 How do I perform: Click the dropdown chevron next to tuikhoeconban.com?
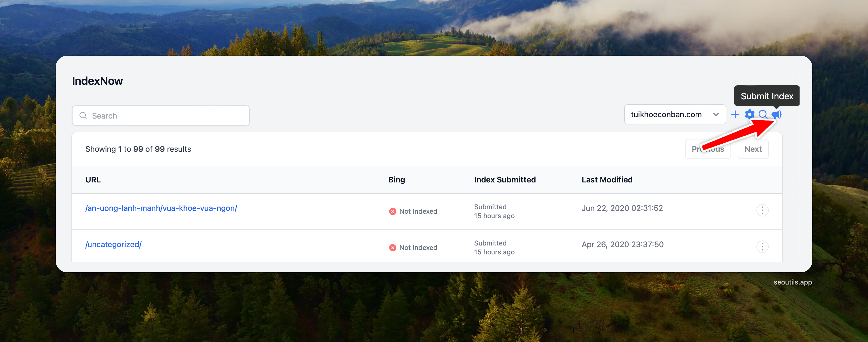coord(716,115)
